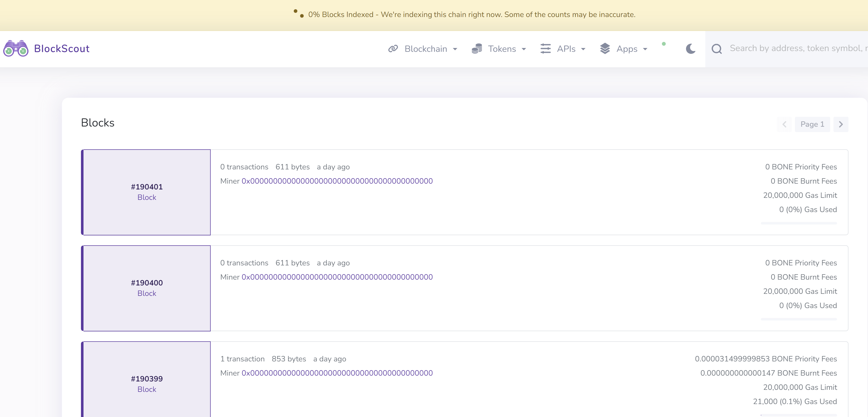
Task: Click previous page arrow button
Action: pos(784,124)
